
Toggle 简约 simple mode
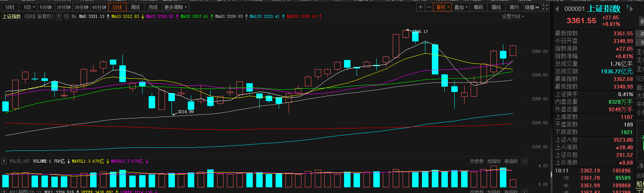point(514,7)
